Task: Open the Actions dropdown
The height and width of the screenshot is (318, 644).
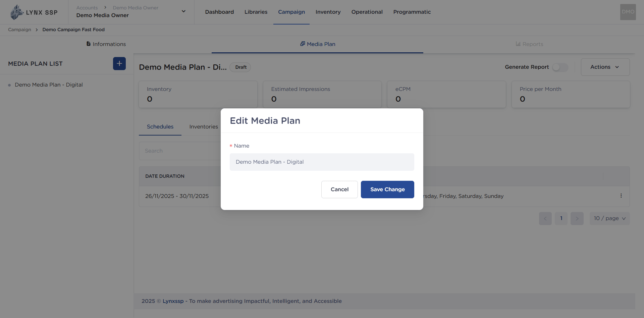Action: tap(605, 67)
